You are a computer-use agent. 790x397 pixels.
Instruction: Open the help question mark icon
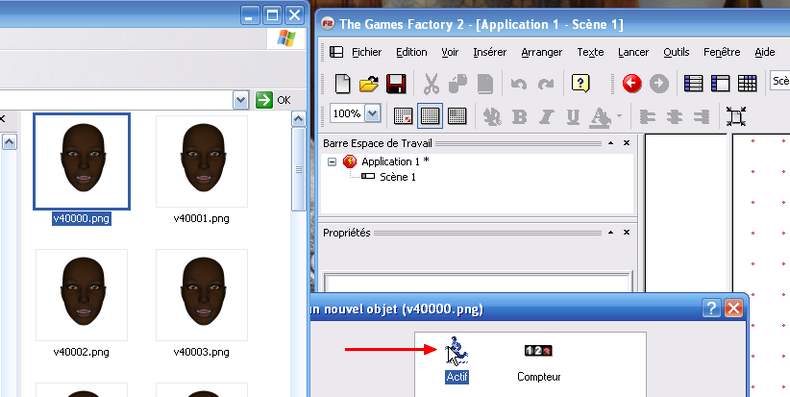pyautogui.click(x=580, y=83)
